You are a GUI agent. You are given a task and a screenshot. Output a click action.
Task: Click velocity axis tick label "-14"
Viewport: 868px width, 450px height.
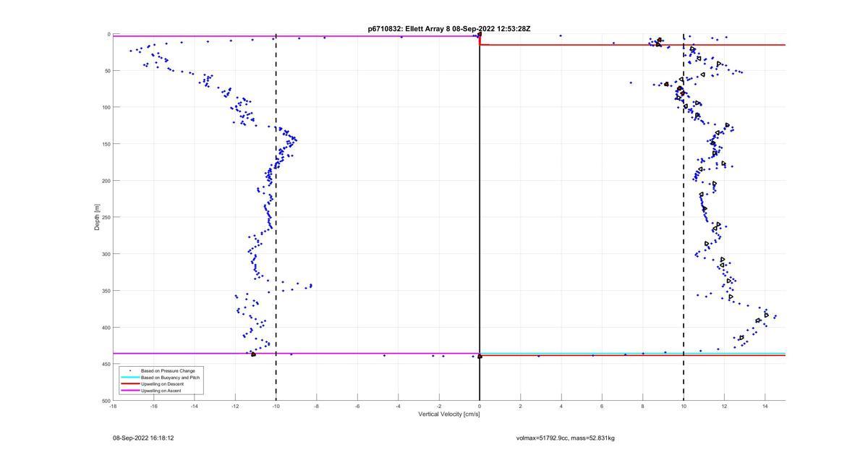click(195, 407)
